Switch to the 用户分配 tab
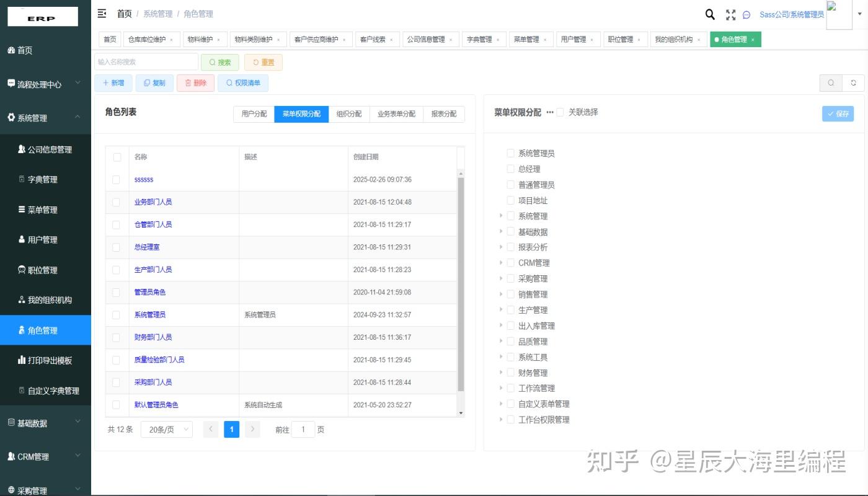The image size is (868, 496). click(254, 114)
